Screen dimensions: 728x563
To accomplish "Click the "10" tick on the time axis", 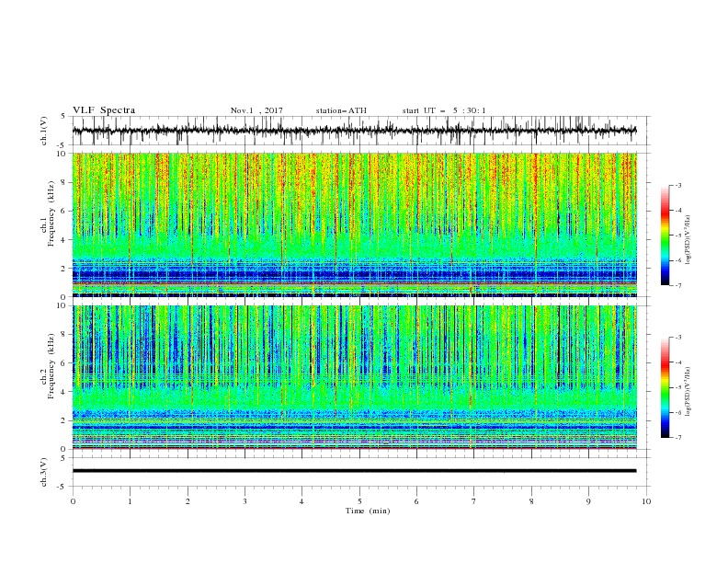I will [x=646, y=501].
